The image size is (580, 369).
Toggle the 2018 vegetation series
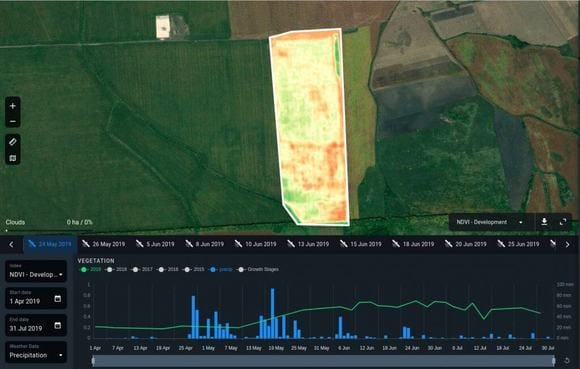pyautogui.click(x=117, y=270)
